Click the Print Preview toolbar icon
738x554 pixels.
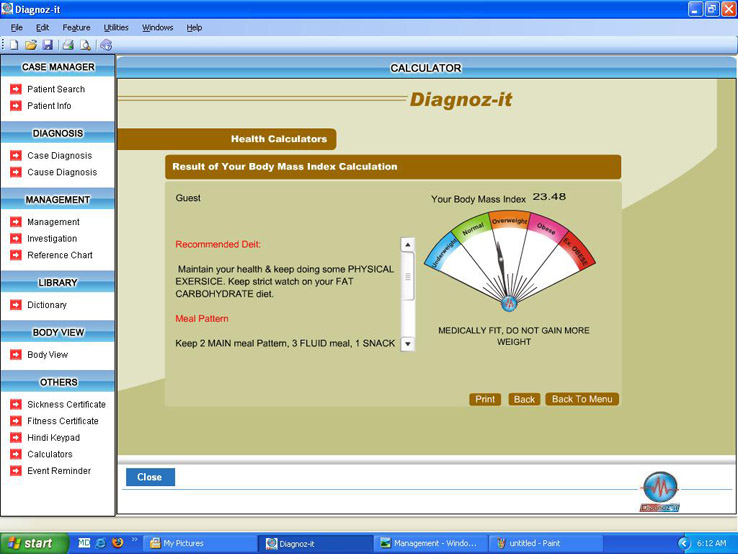click(x=85, y=45)
